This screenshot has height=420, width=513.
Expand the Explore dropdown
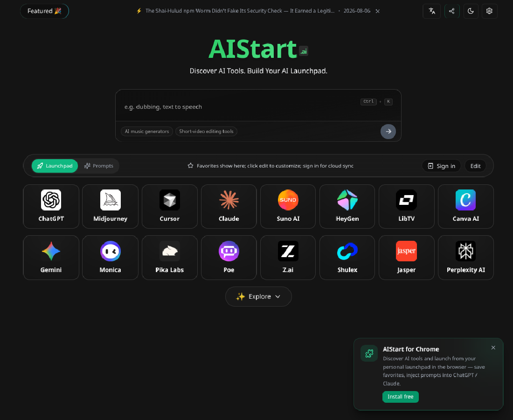coord(258,297)
